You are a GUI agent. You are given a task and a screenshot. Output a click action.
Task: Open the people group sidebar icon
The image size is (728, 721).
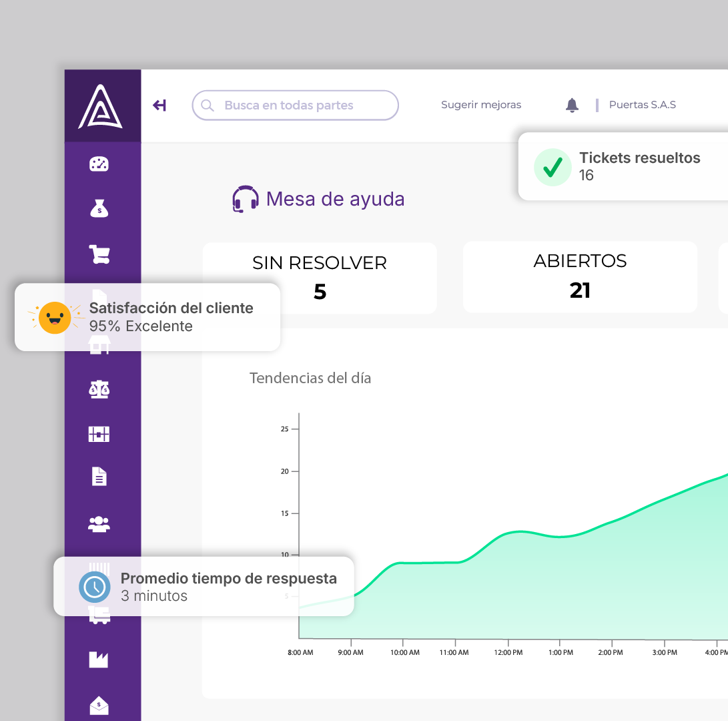(99, 524)
